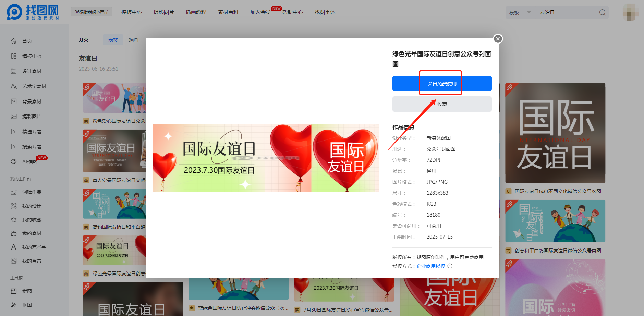The height and width of the screenshot is (316, 644).
Task: Open 国际友谊日包容不同文化 thumbnail
Action: (x=555, y=133)
